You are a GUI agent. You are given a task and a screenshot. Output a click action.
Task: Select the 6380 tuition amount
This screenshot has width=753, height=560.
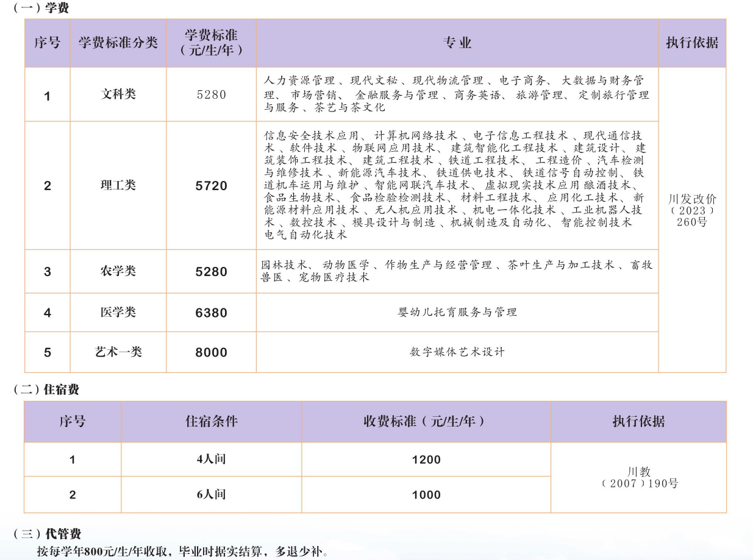[211, 313]
